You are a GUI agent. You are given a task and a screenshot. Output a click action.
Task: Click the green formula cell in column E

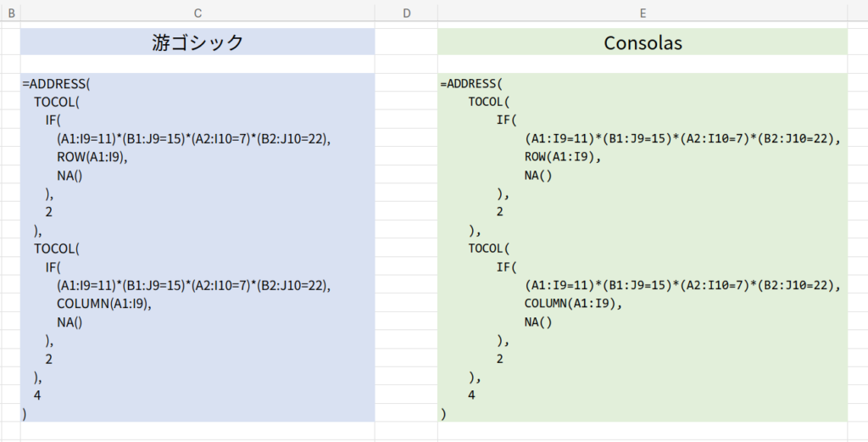click(643, 247)
